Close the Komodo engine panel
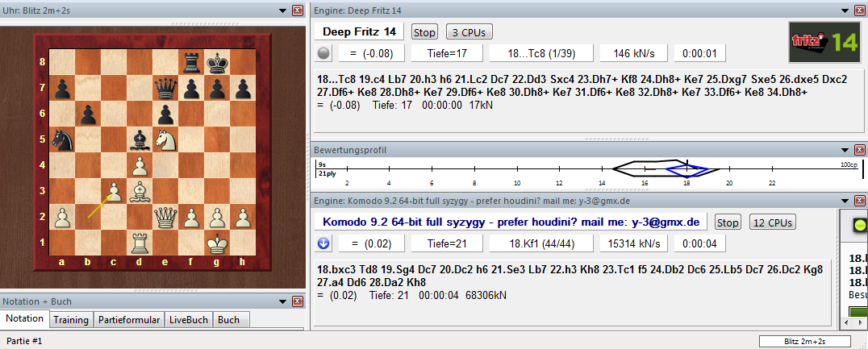Screen dimensions: 868x349 (x=858, y=200)
